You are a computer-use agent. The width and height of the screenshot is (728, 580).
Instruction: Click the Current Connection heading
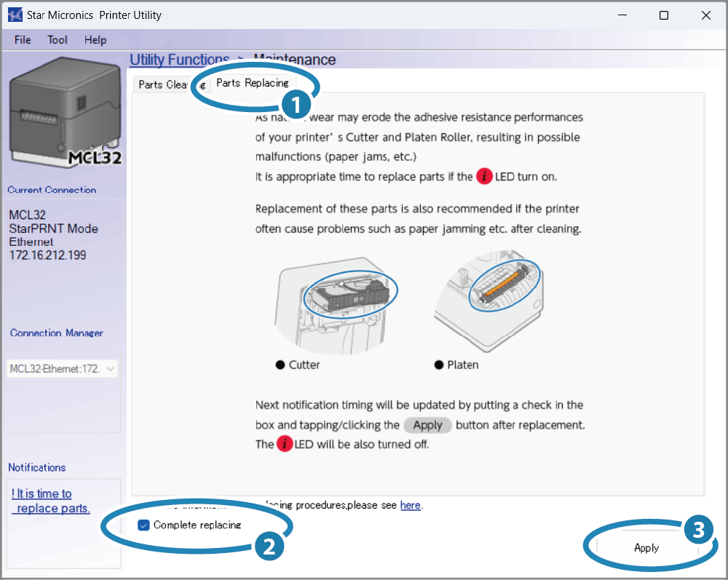click(52, 190)
